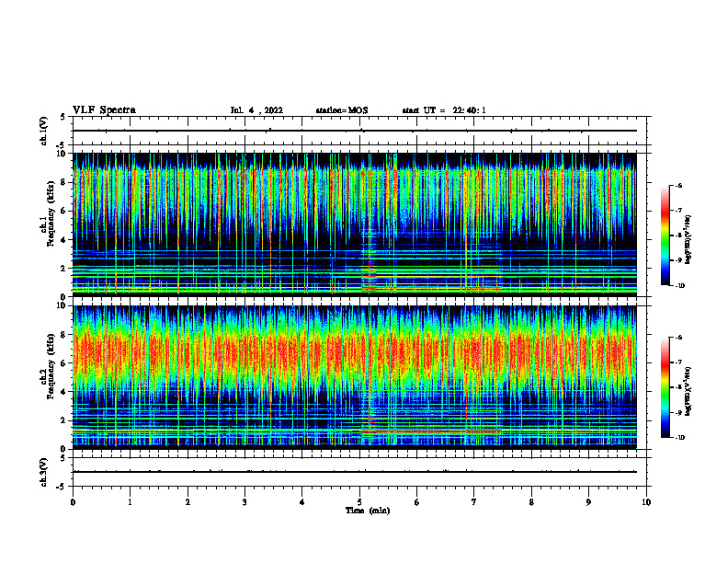Click the ch.1 frequency axis "8" tick label
The width and height of the screenshot is (728, 563).
coord(64,182)
